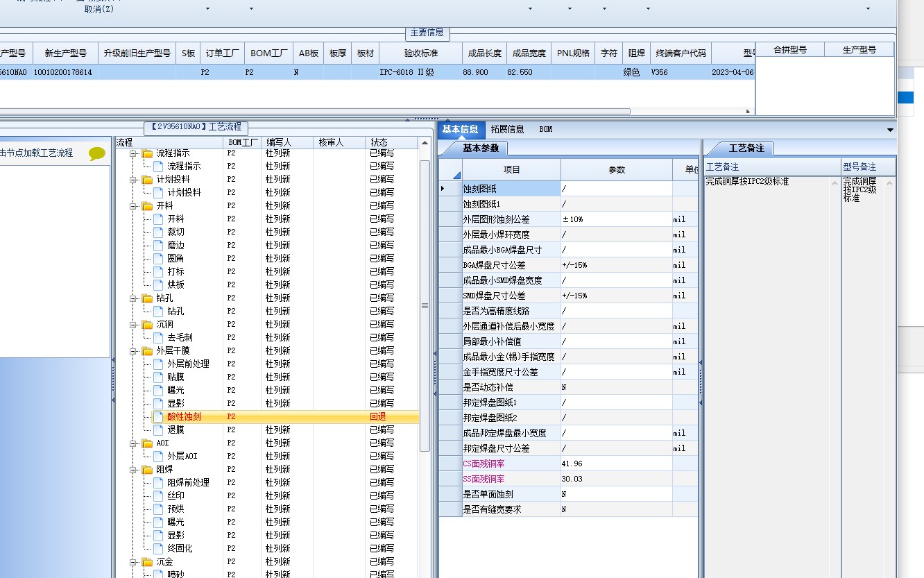Click the document icon beside 丝印

pos(158,495)
